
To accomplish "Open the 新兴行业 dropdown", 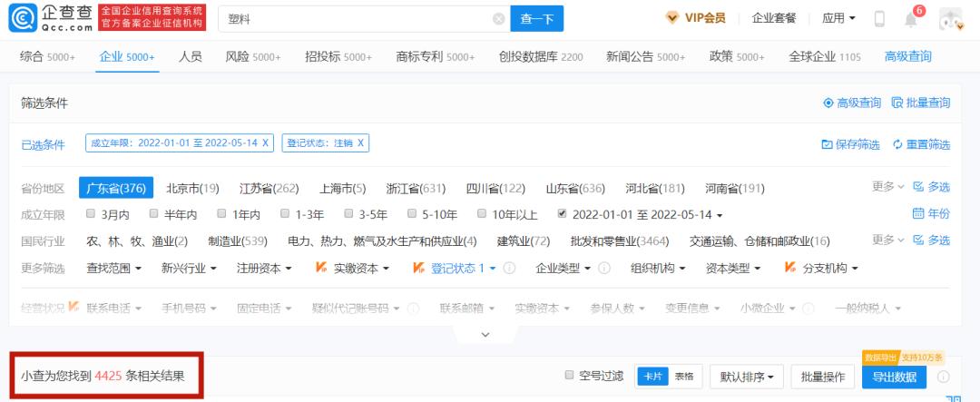I will [x=189, y=269].
